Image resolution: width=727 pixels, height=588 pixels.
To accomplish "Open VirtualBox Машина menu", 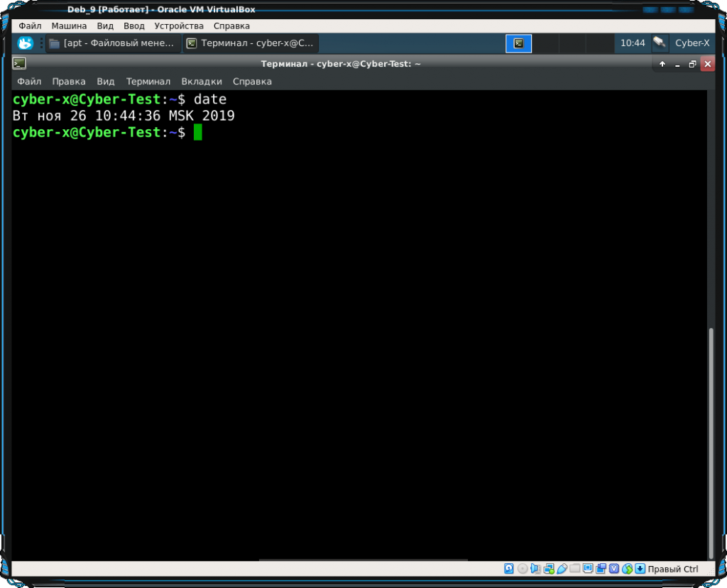I will click(x=69, y=26).
